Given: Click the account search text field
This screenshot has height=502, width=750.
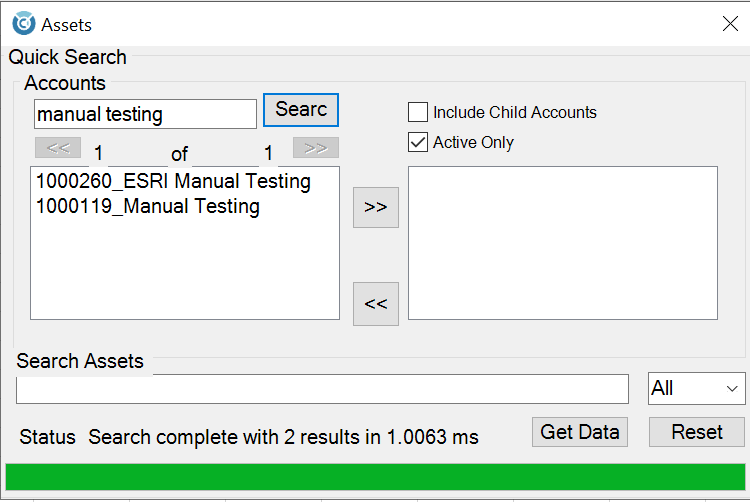Looking at the screenshot, I should coord(145,114).
